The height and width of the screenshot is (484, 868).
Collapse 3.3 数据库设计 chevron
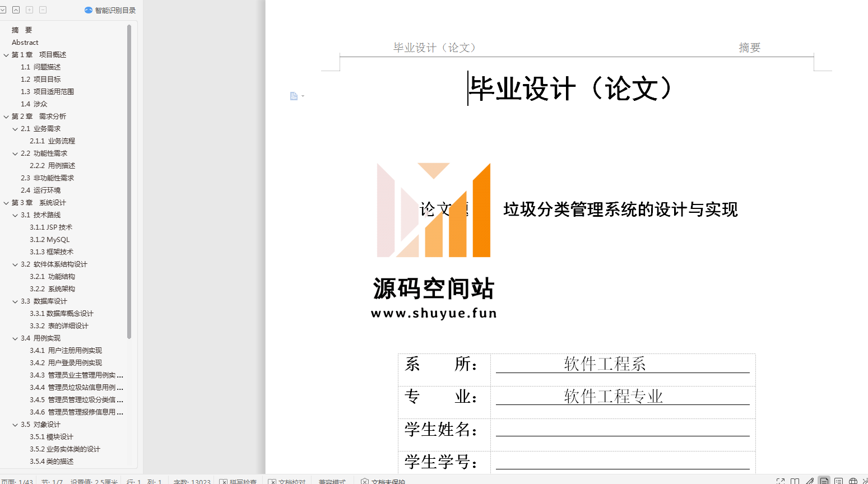tap(15, 301)
